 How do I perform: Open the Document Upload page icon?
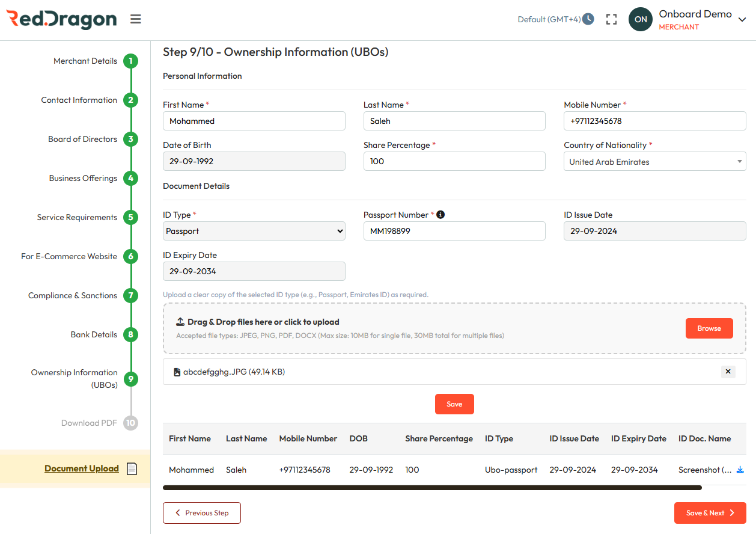(132, 468)
